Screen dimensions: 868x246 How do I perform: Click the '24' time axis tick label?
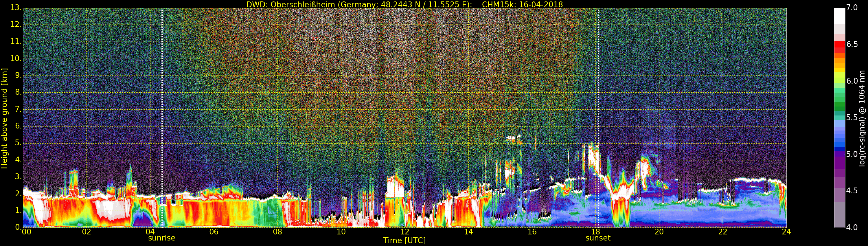click(786, 232)
